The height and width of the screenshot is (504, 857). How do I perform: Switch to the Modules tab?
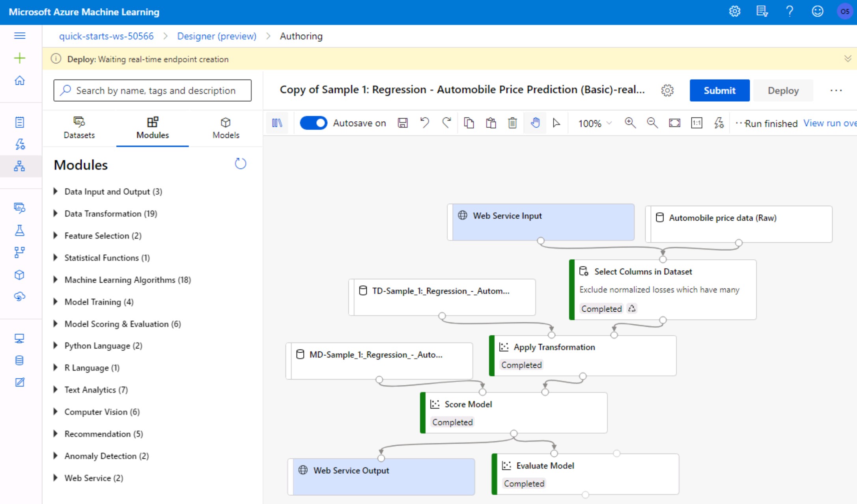click(153, 128)
